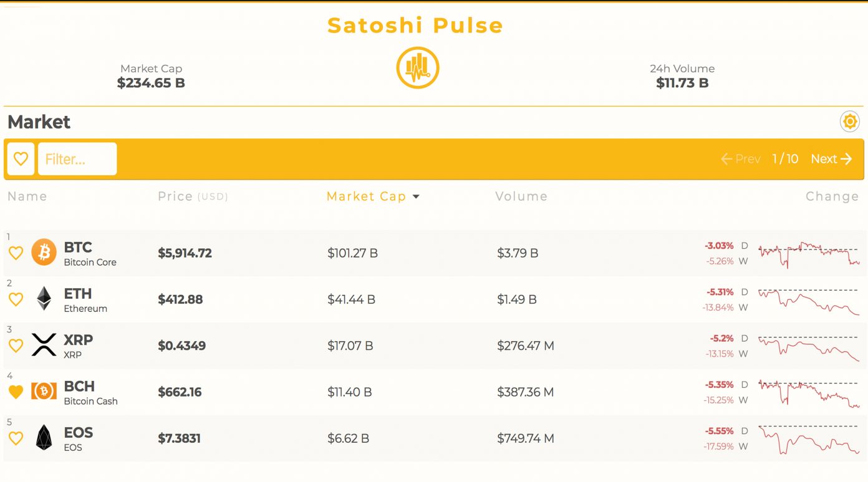
Task: Click the Bitcoin Core coin icon
Action: (x=44, y=253)
